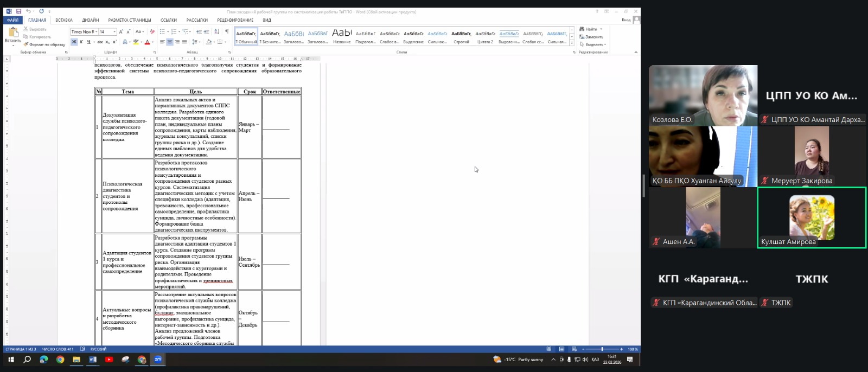Open the ВСТАВКА ribbon tab
Image resolution: width=868 pixels, height=372 pixels.
pos(64,20)
